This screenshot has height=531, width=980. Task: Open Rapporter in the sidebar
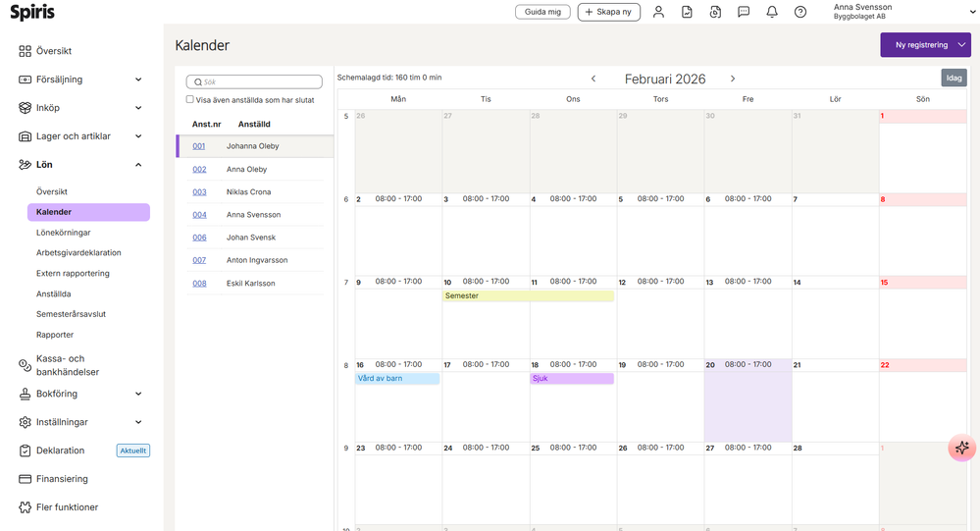54,335
